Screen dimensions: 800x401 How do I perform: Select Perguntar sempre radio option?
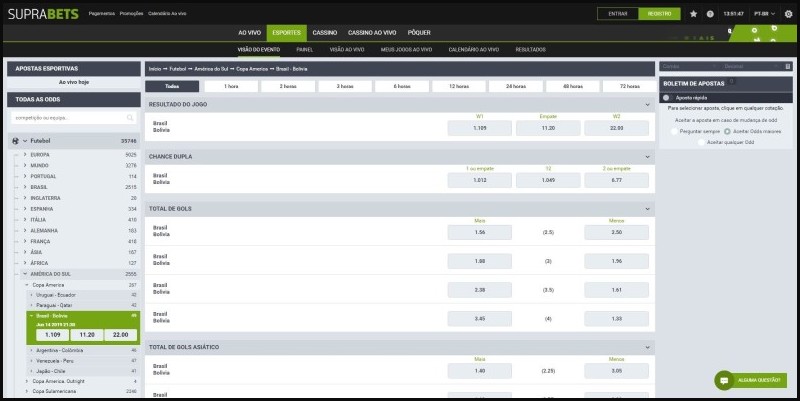click(x=674, y=132)
